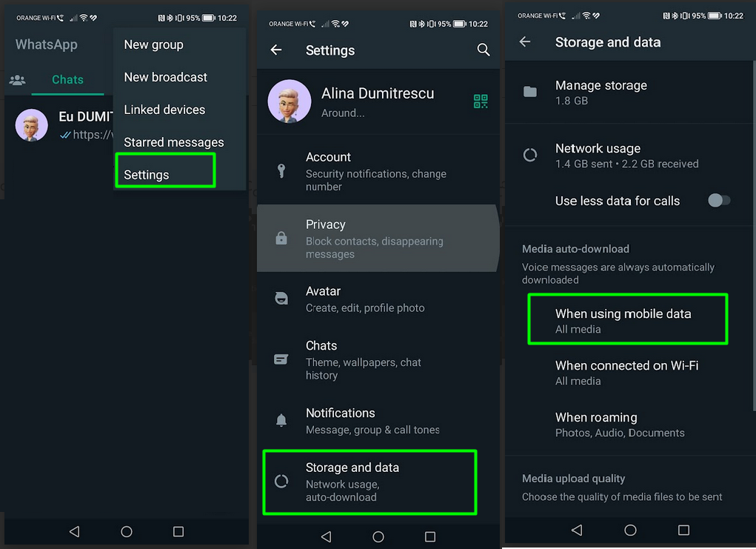
Task: Tap recent apps button in Settings screen
Action: coord(430,536)
